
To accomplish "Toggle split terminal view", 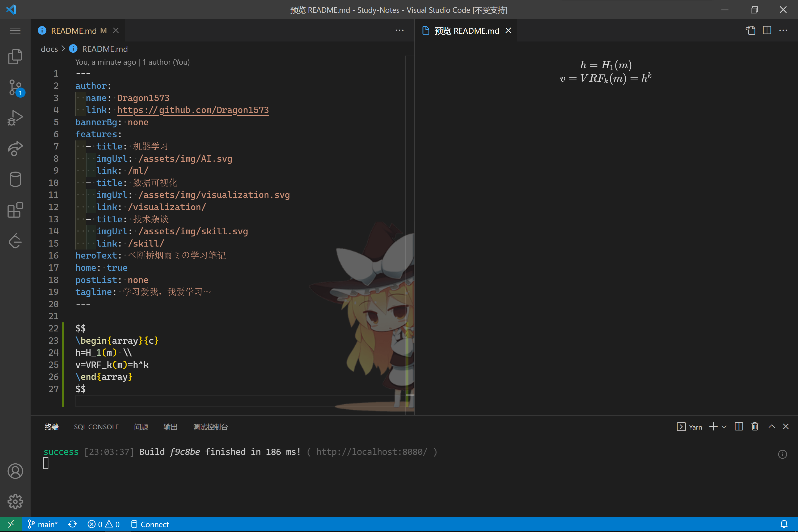I will point(739,426).
